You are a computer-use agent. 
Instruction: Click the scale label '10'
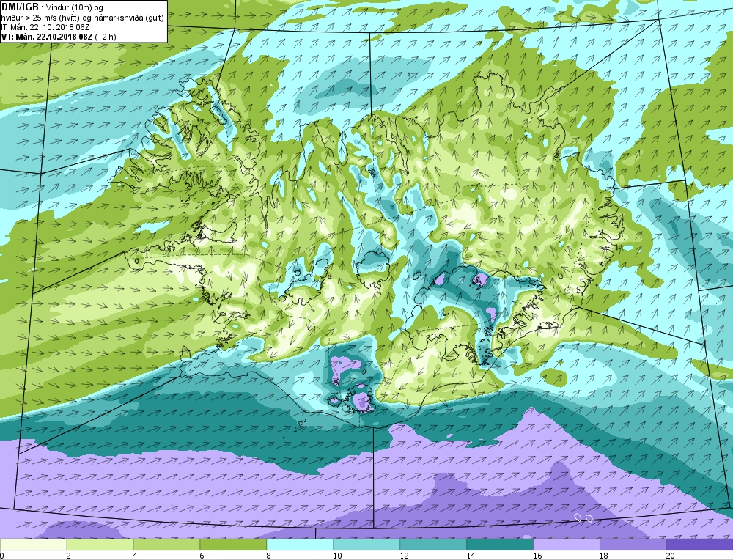337,556
